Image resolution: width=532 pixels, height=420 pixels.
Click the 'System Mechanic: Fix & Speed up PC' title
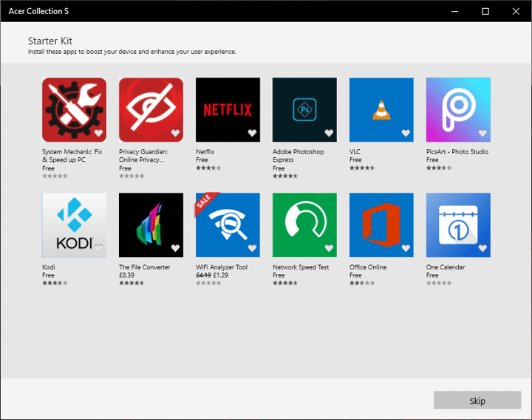72,156
